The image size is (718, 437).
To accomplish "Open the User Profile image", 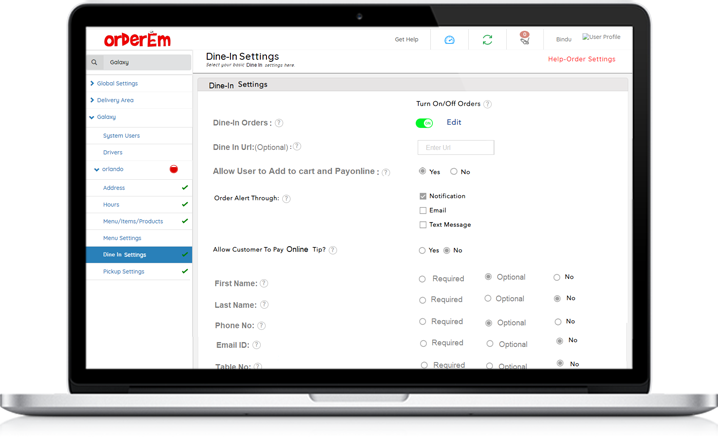I will [601, 37].
